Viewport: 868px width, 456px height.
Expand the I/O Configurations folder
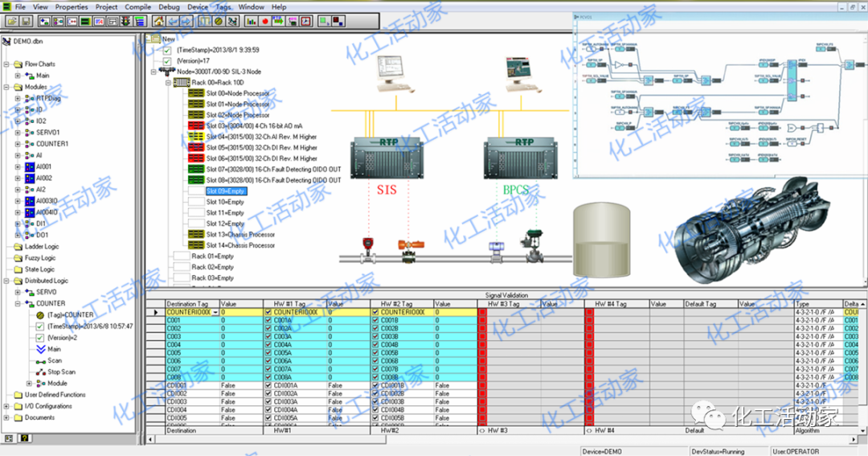[x=6, y=406]
